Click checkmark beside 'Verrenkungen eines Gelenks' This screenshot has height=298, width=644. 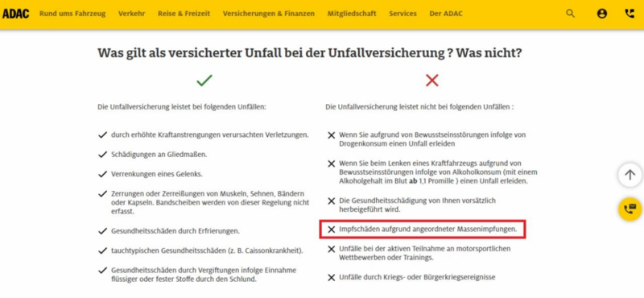102,174
